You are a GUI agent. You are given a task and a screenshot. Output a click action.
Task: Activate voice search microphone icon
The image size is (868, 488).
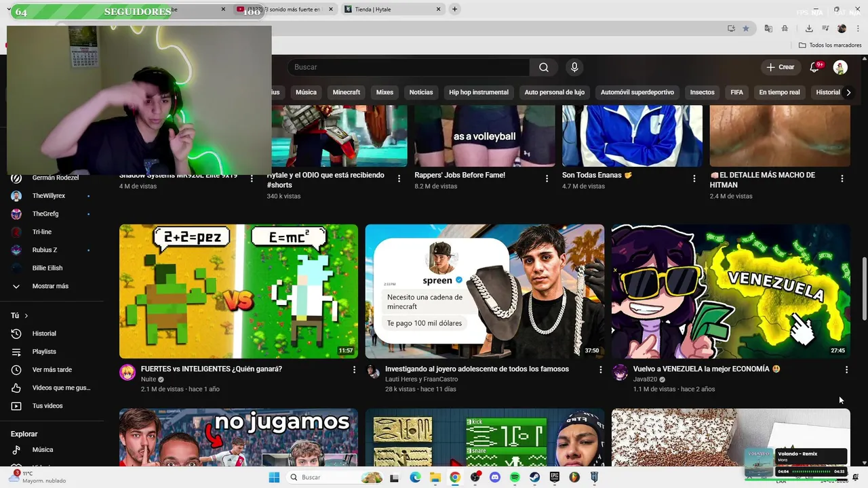(x=574, y=67)
